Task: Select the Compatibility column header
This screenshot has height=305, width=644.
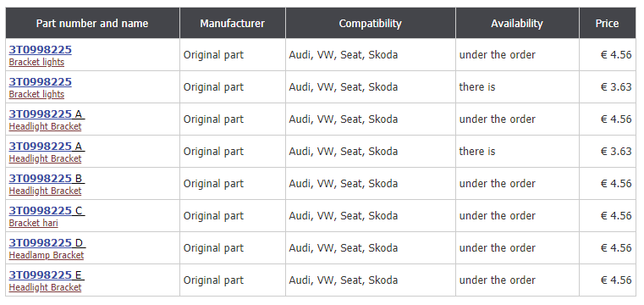Action: [371, 23]
